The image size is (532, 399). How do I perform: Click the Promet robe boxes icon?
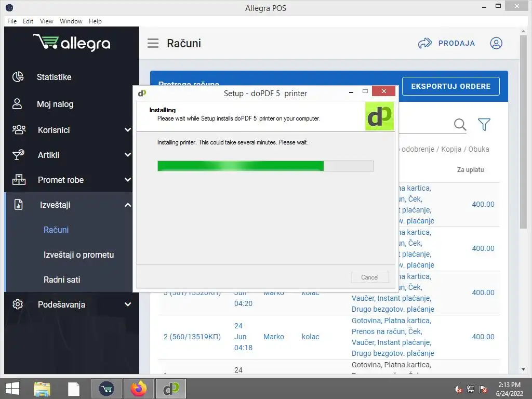click(x=19, y=179)
